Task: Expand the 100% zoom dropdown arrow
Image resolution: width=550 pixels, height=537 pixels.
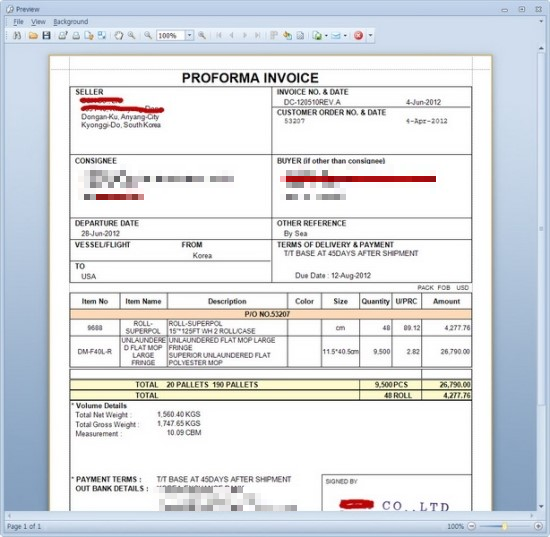Action: [189, 35]
